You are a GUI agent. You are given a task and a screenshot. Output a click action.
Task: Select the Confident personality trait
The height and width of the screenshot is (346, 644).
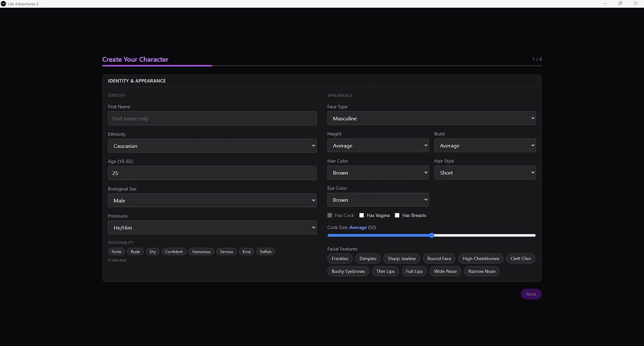174,252
